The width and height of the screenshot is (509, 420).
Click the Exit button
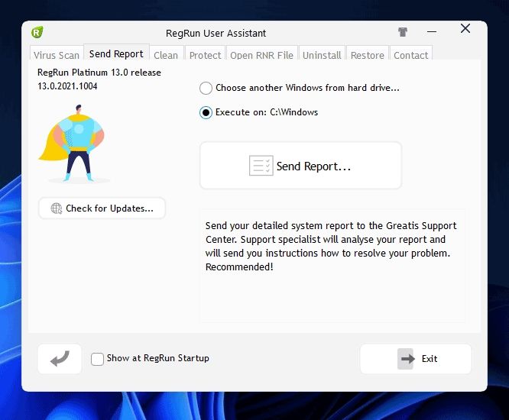[416, 359]
